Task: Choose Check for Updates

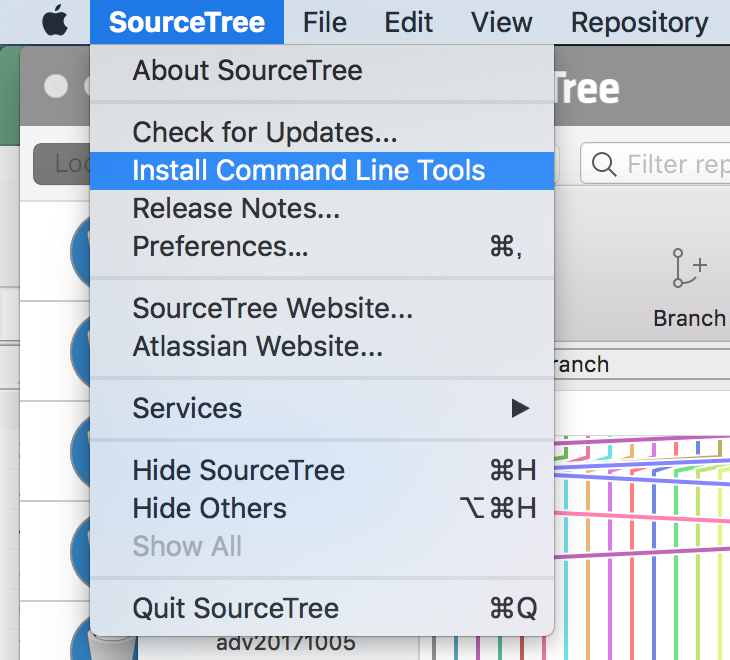Action: point(265,132)
